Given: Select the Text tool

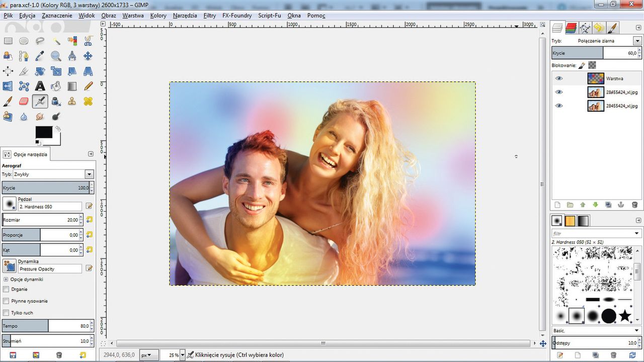Looking at the screenshot, I should pyautogui.click(x=40, y=86).
